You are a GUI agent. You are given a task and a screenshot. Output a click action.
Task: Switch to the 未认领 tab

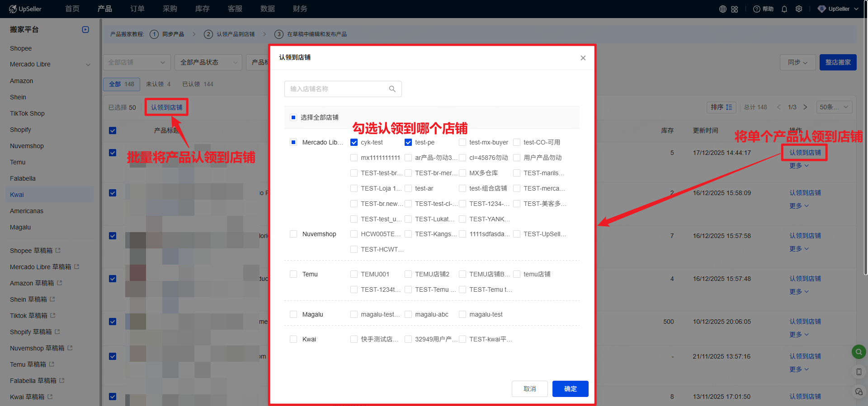(x=158, y=84)
